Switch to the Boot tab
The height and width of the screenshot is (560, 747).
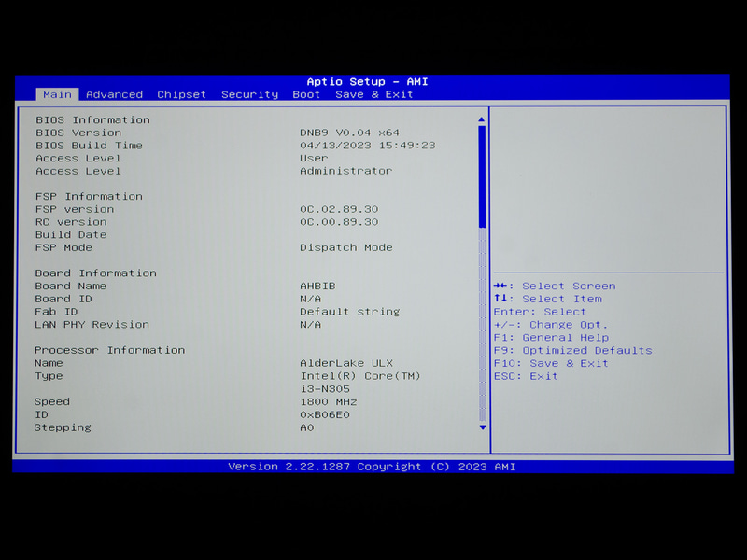pos(306,94)
